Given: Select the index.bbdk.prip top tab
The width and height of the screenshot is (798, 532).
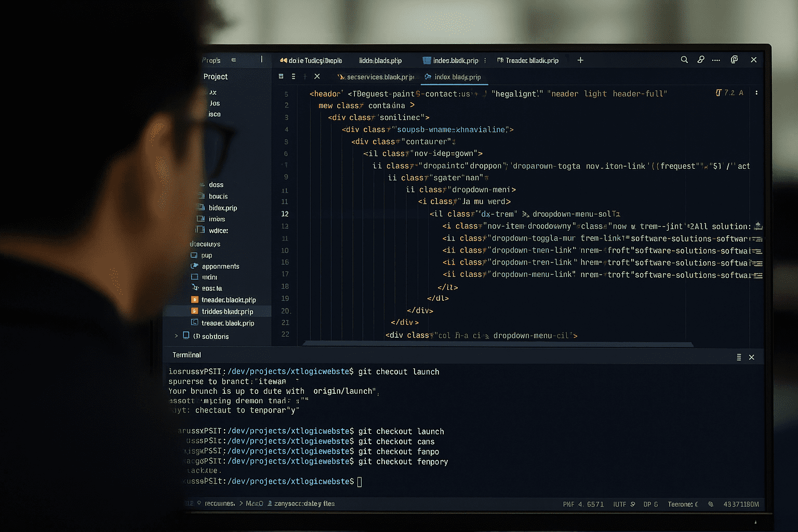Looking at the screenshot, I should [450, 60].
